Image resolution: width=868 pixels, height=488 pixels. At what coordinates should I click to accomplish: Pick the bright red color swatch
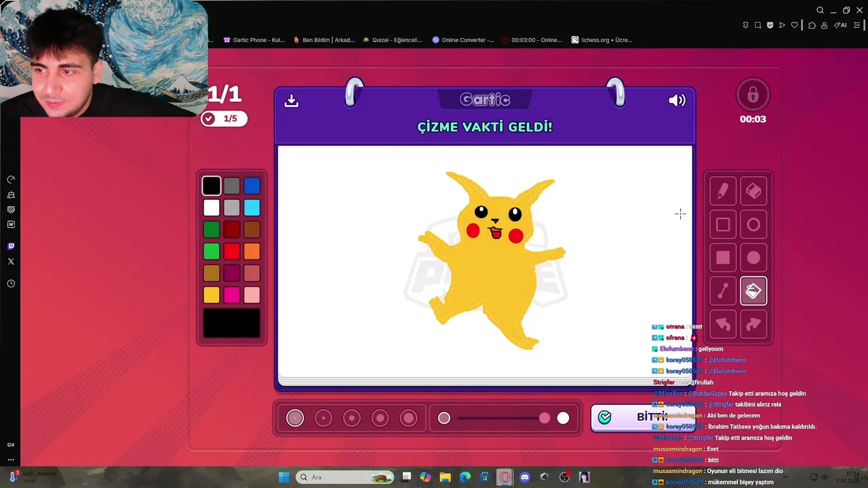[x=232, y=251]
